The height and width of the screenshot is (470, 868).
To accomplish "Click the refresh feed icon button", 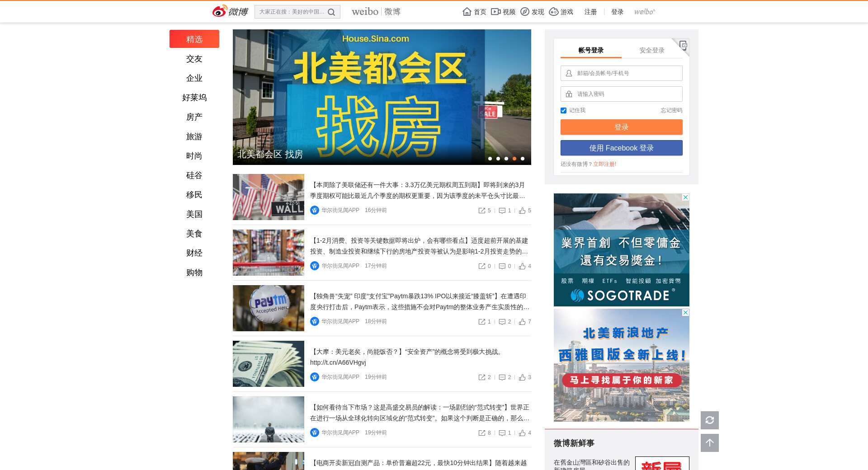I will (x=709, y=420).
